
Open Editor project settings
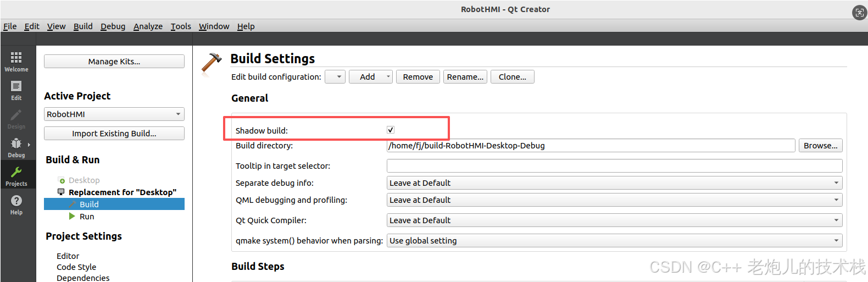(68, 256)
